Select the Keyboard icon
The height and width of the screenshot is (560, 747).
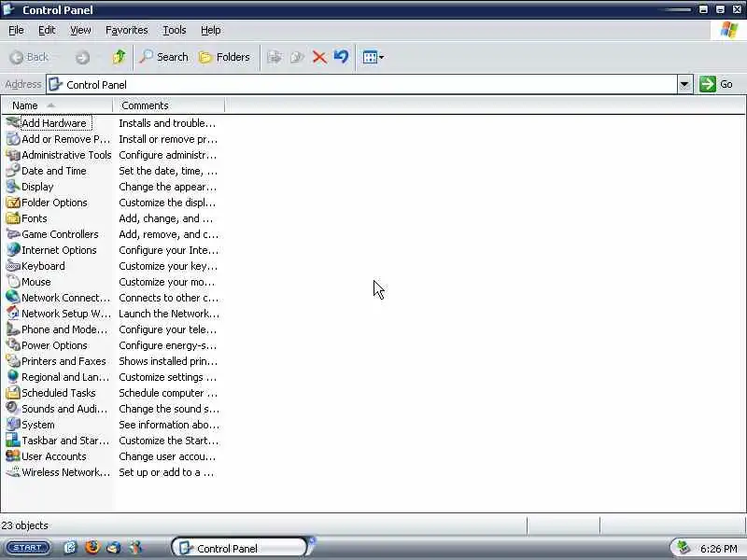tap(13, 266)
